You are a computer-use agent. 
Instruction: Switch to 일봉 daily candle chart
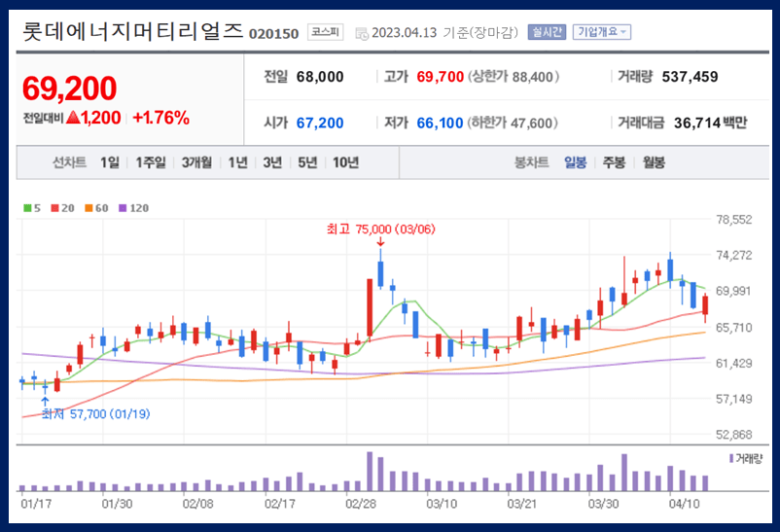575,162
